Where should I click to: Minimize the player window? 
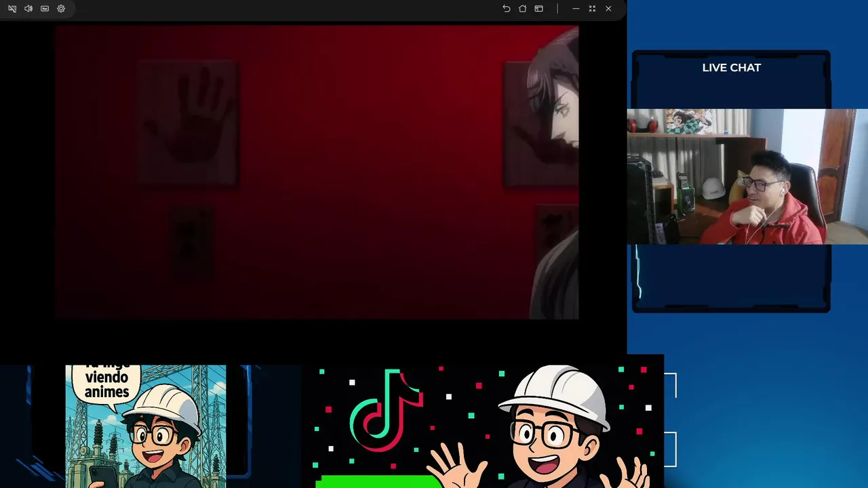click(x=576, y=9)
